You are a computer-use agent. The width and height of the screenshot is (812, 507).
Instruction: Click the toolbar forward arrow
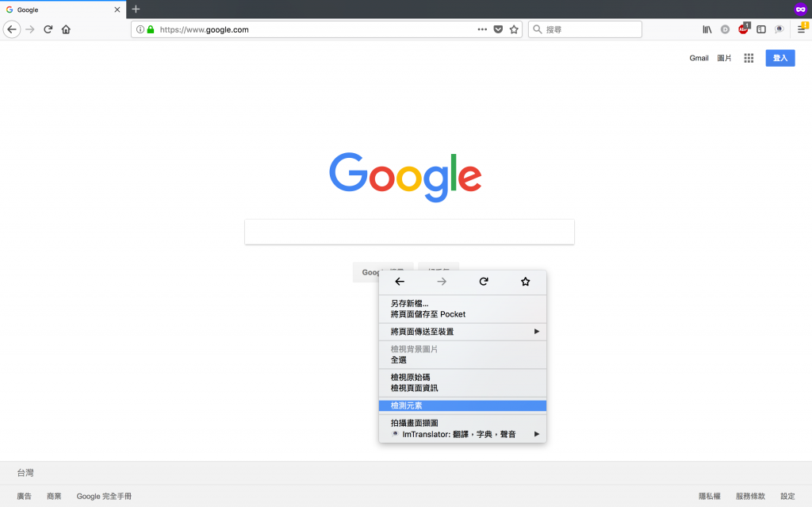(30, 29)
